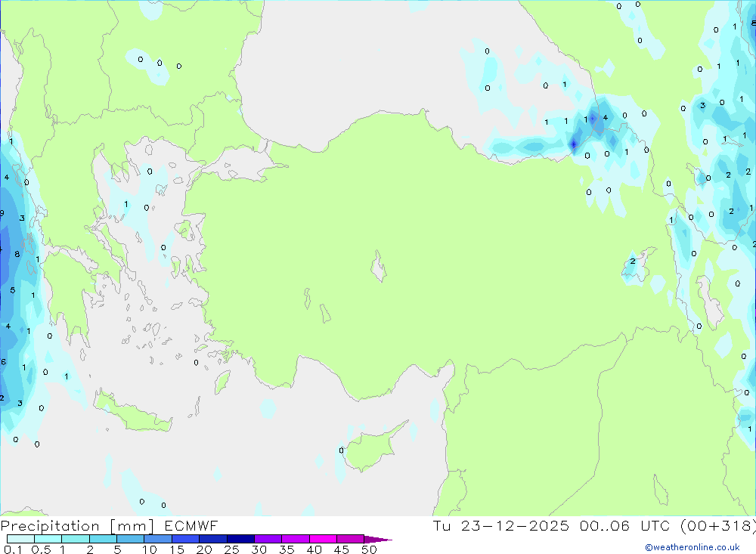Click the '00..06 UTC' time range text
The width and height of the screenshot is (756, 554).
click(x=625, y=526)
